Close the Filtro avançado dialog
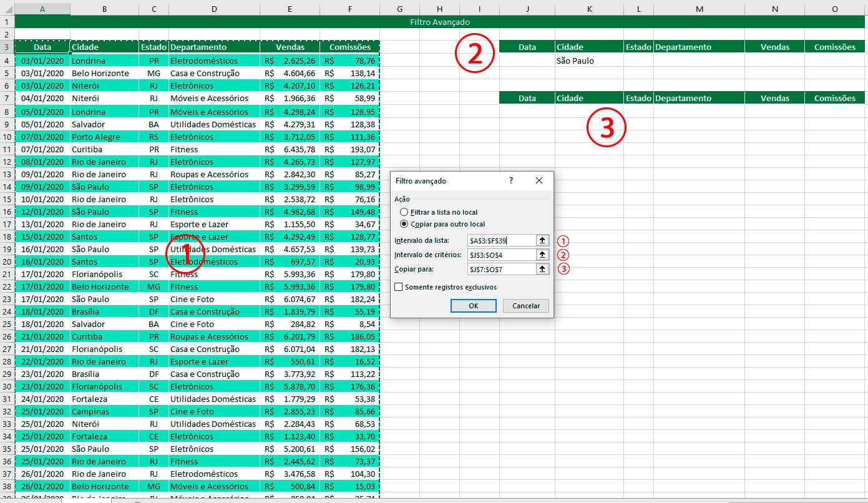Screen dimensions: 868x503 pos(539,180)
